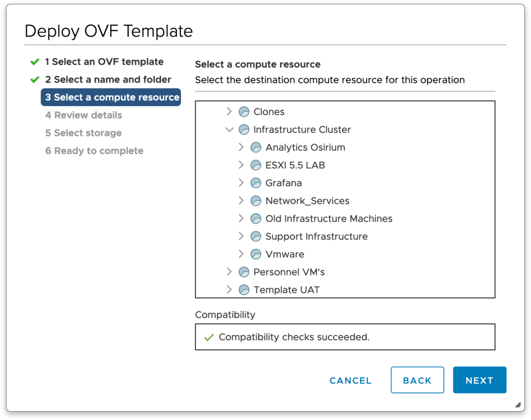Click the NEXT button
This screenshot has width=531, height=420.
click(x=479, y=380)
